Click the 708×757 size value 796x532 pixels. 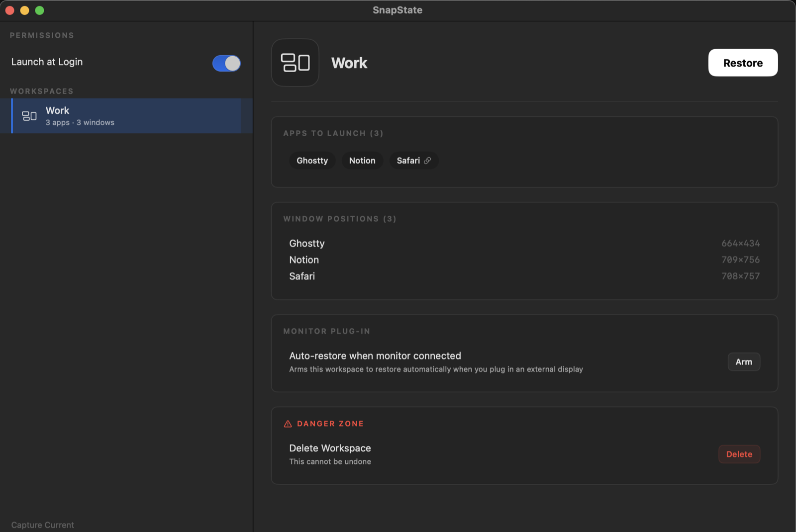coord(740,276)
